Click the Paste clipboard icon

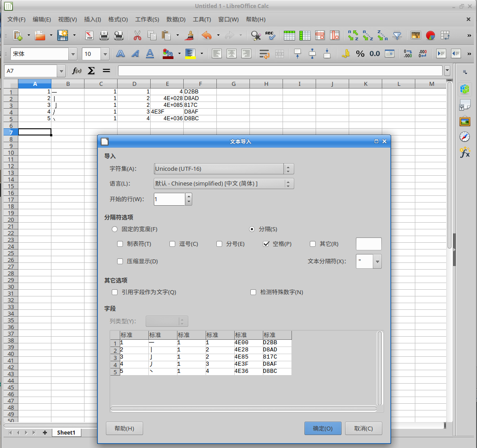(x=166, y=36)
